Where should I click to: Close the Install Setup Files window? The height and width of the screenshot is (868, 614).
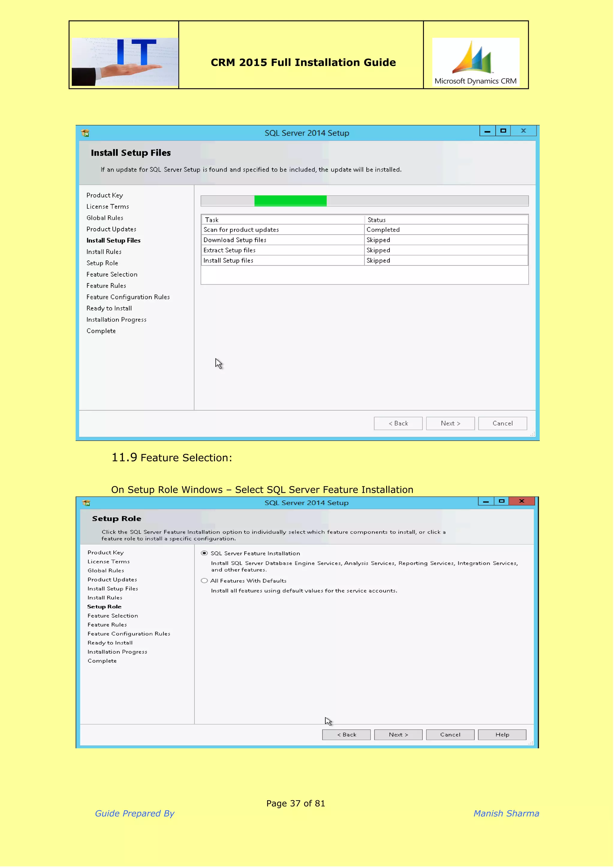click(524, 131)
